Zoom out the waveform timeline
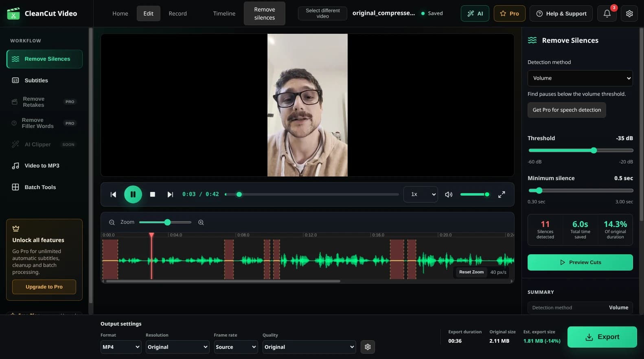The width and height of the screenshot is (644, 359). 112,222
